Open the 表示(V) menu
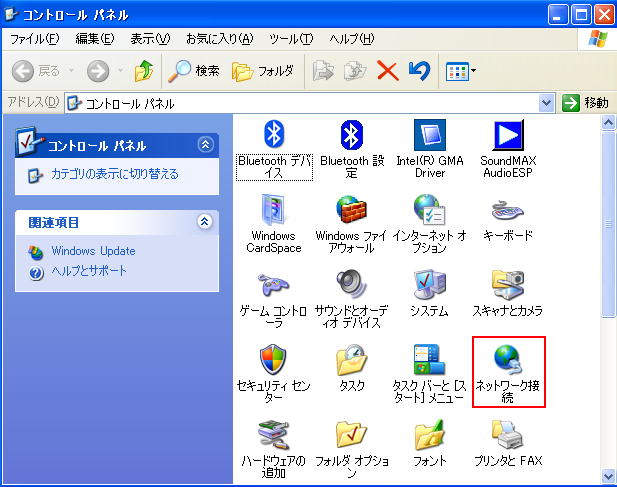The width and height of the screenshot is (617, 487). (x=150, y=39)
